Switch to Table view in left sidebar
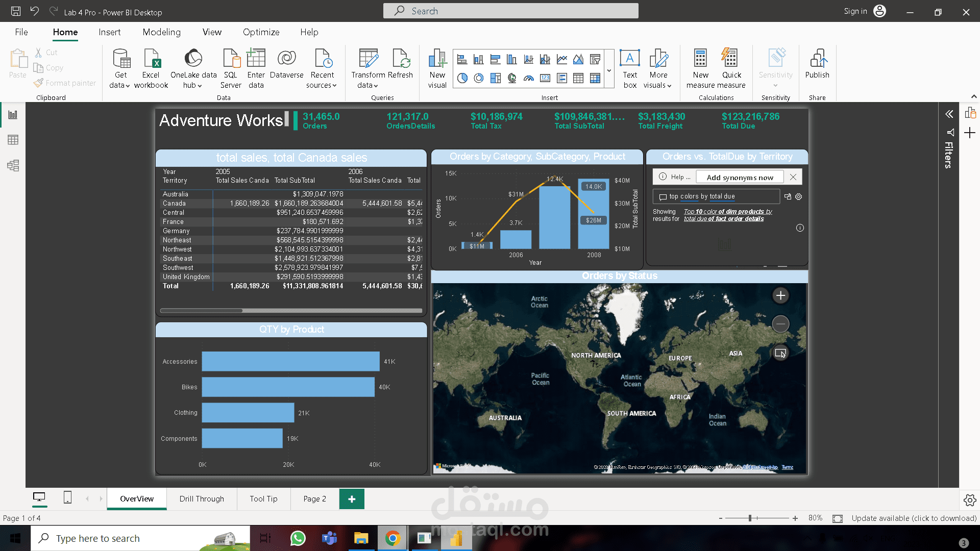This screenshot has height=551, width=980. (13, 140)
